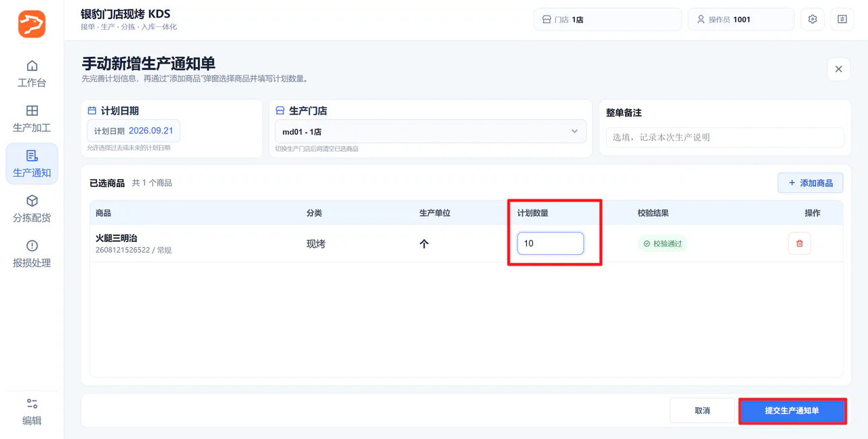
Task: Delete the 火腿三明治 row with trash icon
Action: pos(800,243)
